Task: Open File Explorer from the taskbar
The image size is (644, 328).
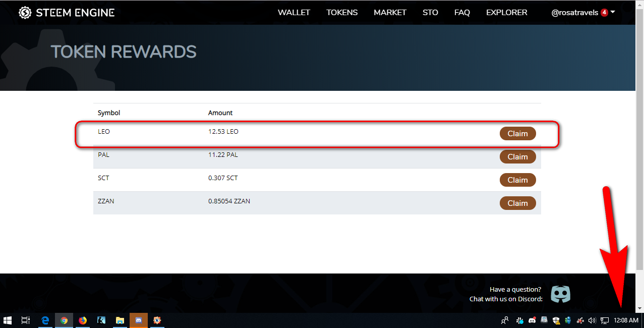Action: [x=120, y=320]
